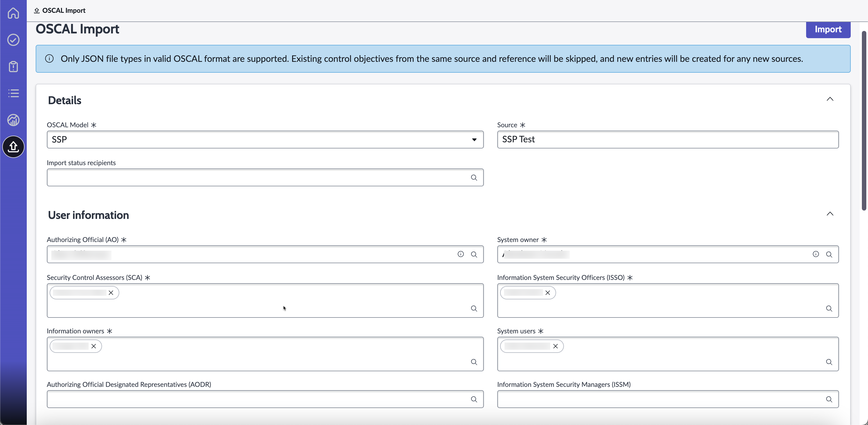Click search icon in ISSM field
The height and width of the screenshot is (425, 868).
829,399
